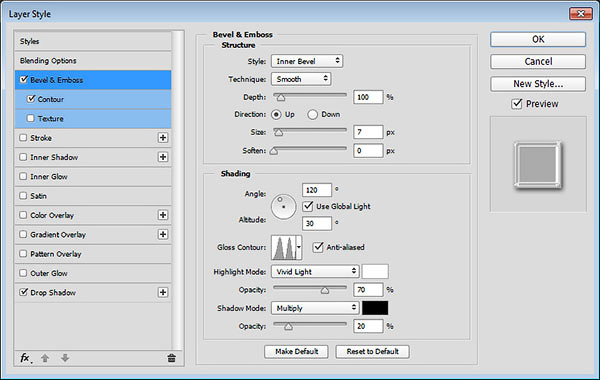This screenshot has height=380, width=600.
Task: Add another Inner Shadow with plus icon
Action: point(163,157)
